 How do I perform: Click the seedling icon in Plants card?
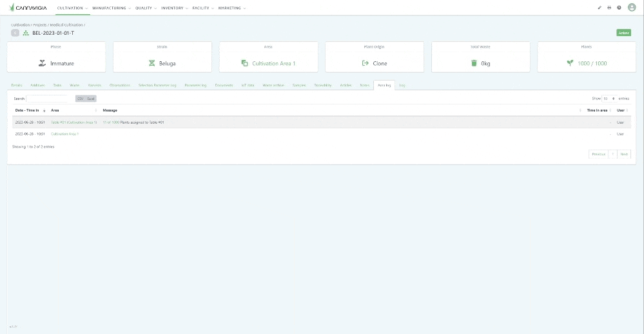pos(570,63)
